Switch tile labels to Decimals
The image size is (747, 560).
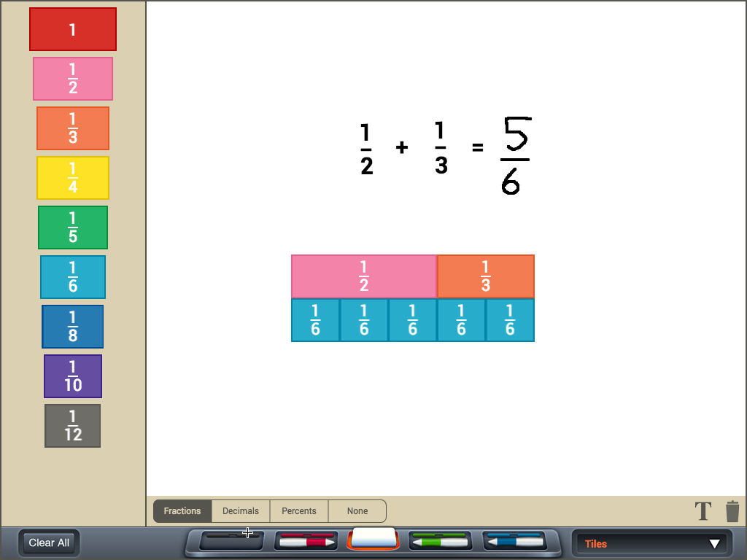(241, 511)
